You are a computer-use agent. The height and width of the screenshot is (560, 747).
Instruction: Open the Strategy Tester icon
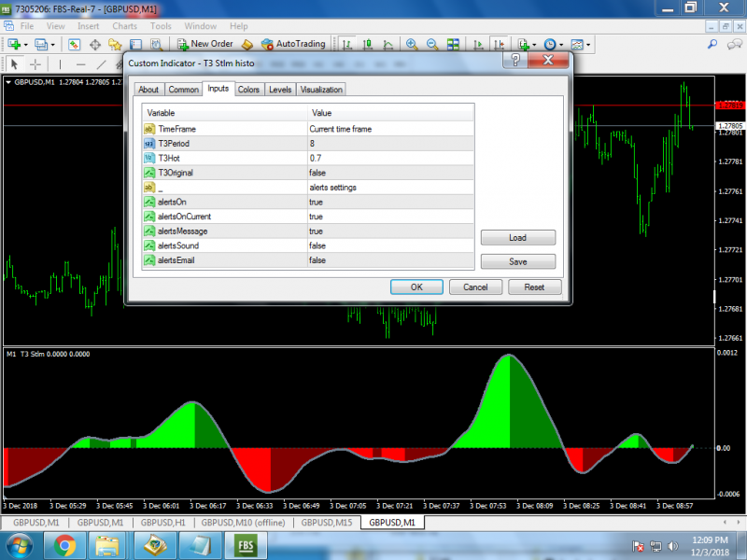tap(156, 45)
